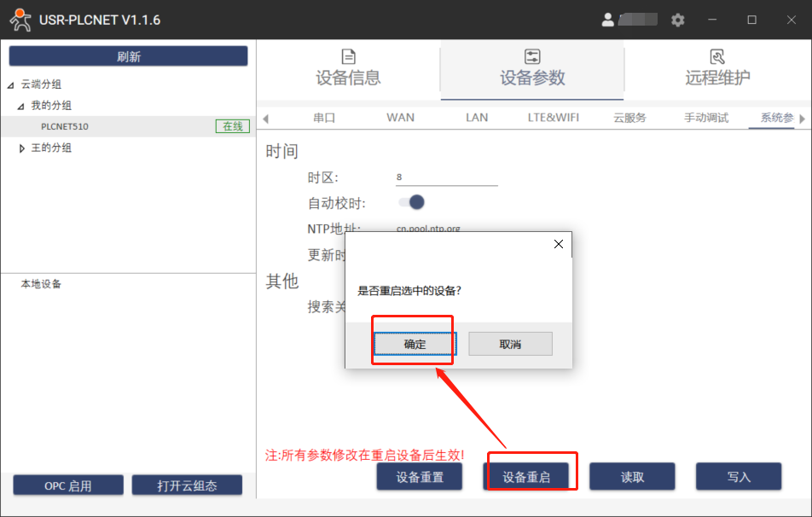The image size is (812, 517).
Task: Select the PLCNET510 device in tree
Action: pyautogui.click(x=65, y=127)
